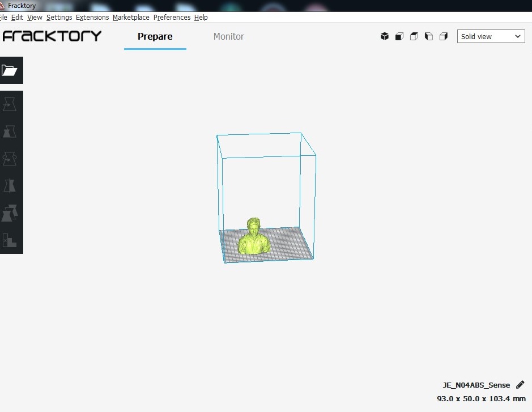Open the Help menu
This screenshot has width=532, height=412.
201,18
